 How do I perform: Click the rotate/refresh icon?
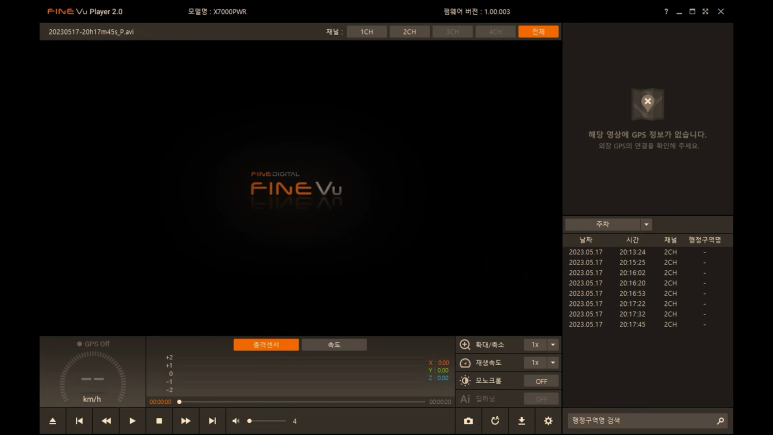point(495,421)
